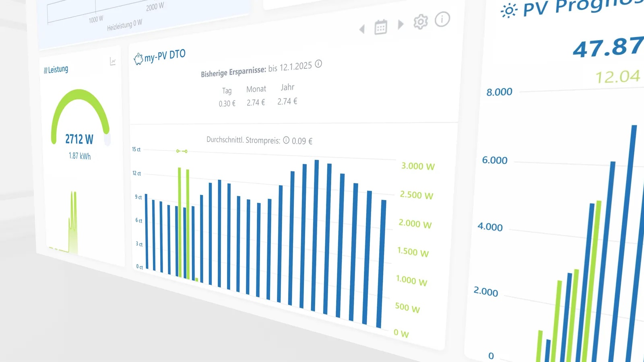
Task: Open settings via the gear icon
Action: tap(421, 22)
